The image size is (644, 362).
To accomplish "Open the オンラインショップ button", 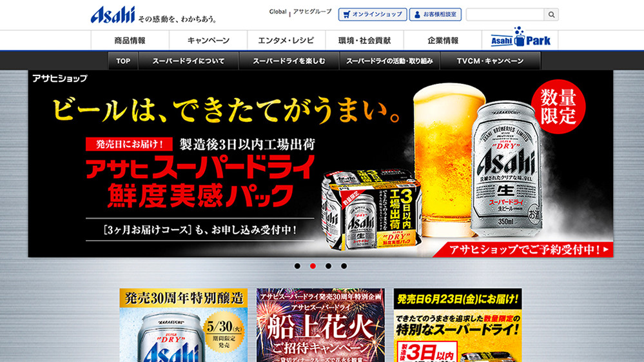I will [373, 14].
